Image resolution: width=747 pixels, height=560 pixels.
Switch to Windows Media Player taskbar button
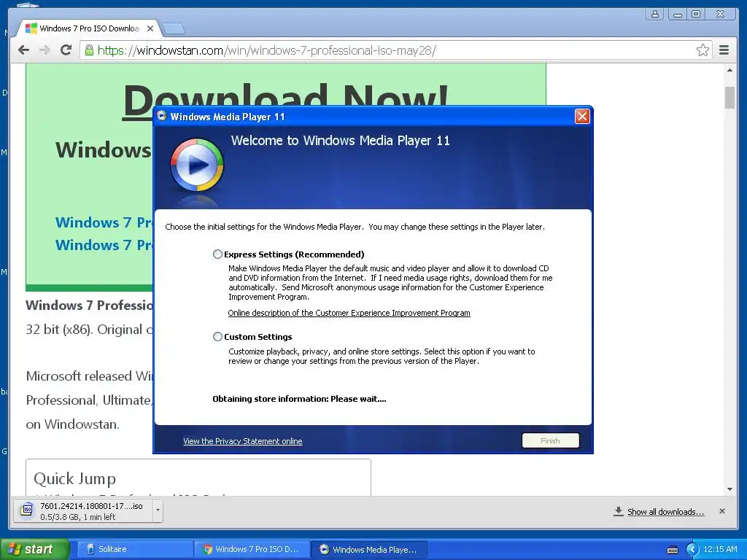click(x=368, y=550)
